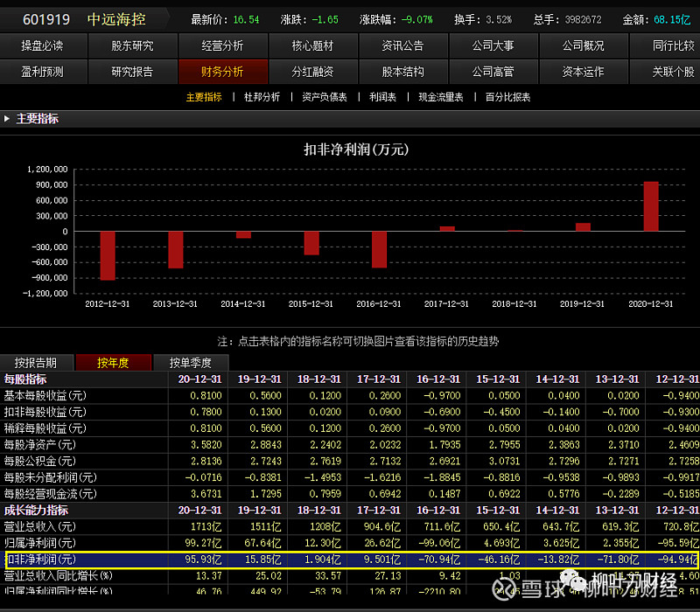The width and height of the screenshot is (700, 612).
Task: Click the 归属净利润(元) indicator name
Action: point(40,543)
